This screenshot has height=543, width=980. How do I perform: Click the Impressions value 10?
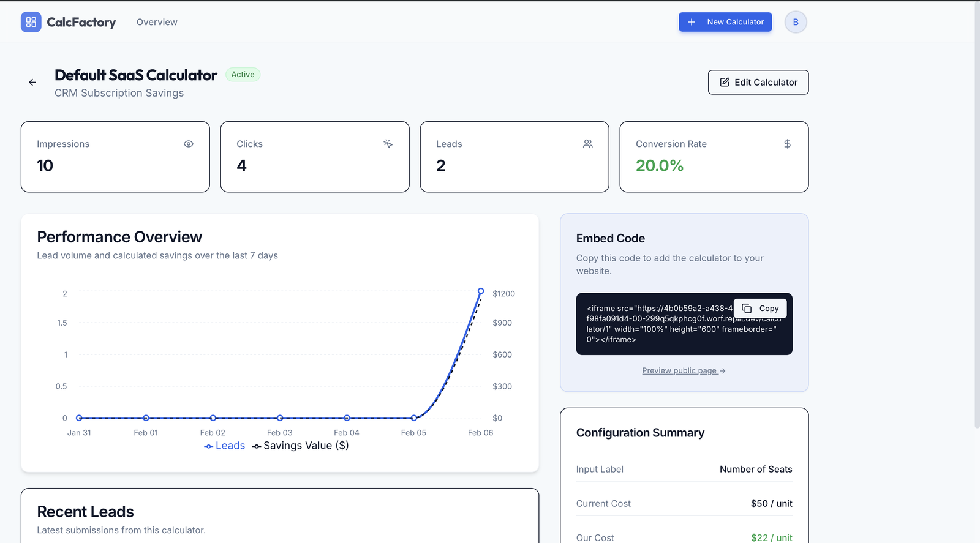(x=45, y=165)
